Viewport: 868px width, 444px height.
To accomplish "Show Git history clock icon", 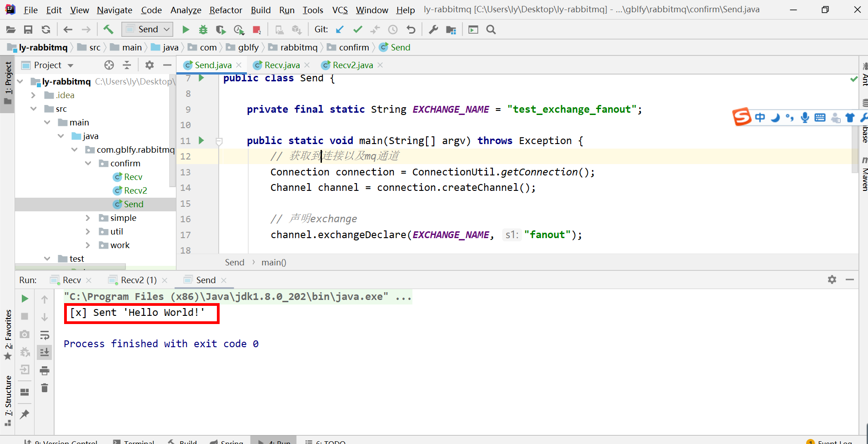I will pos(393,30).
